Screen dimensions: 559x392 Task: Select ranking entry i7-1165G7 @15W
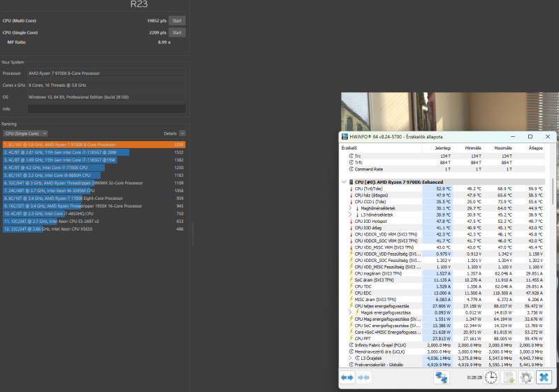tap(94, 160)
